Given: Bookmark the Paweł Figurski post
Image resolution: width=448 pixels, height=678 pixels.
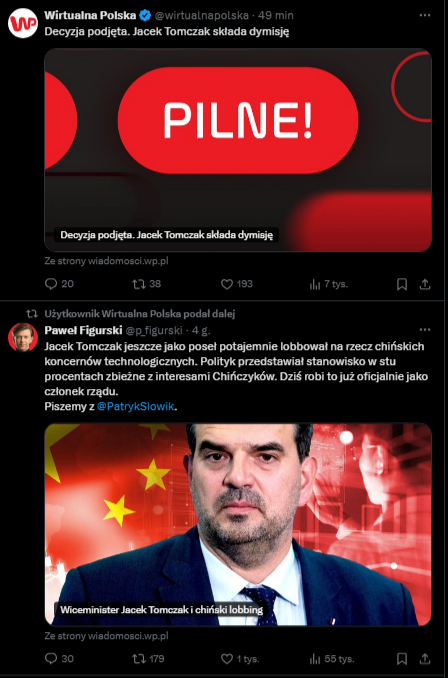Looking at the screenshot, I should click(x=402, y=659).
